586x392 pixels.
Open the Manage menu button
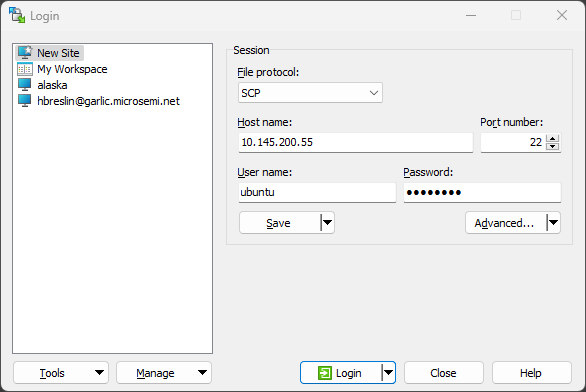tap(164, 373)
